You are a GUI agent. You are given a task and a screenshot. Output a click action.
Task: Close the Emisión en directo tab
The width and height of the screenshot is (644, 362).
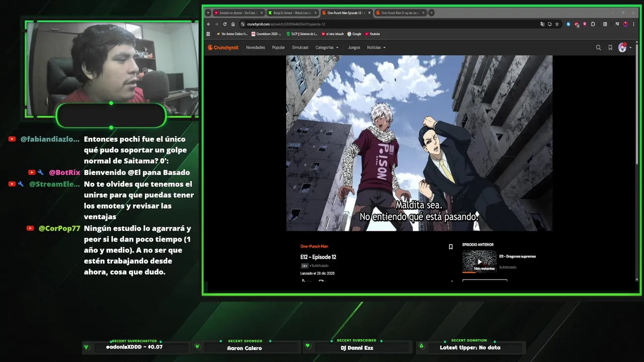tap(261, 13)
